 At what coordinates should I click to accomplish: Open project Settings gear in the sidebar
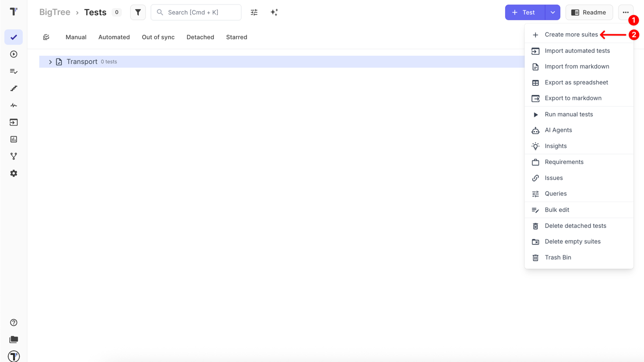pyautogui.click(x=14, y=173)
